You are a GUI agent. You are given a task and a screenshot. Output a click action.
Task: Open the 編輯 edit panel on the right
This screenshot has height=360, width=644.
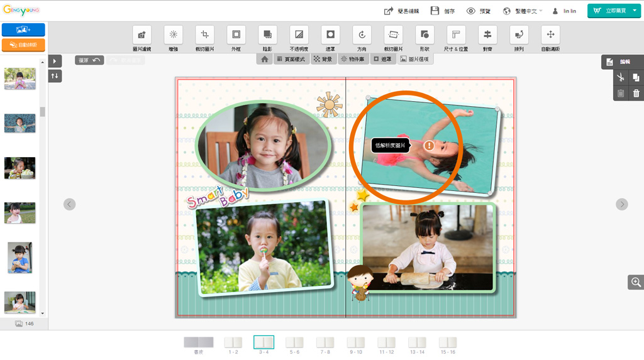[623, 62]
